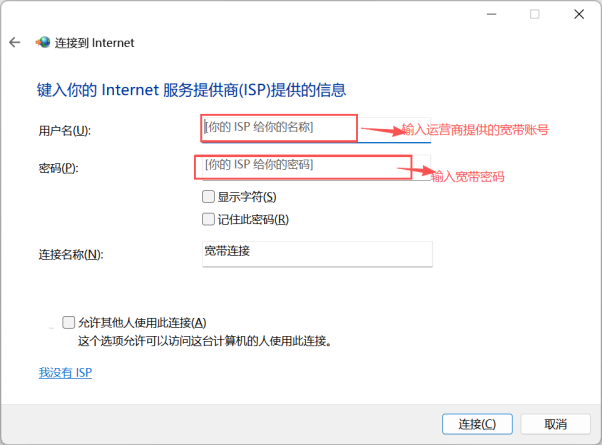The height and width of the screenshot is (445, 602).
Task: Click the red 输入宽带密码 annotation text
Action: pos(468,177)
